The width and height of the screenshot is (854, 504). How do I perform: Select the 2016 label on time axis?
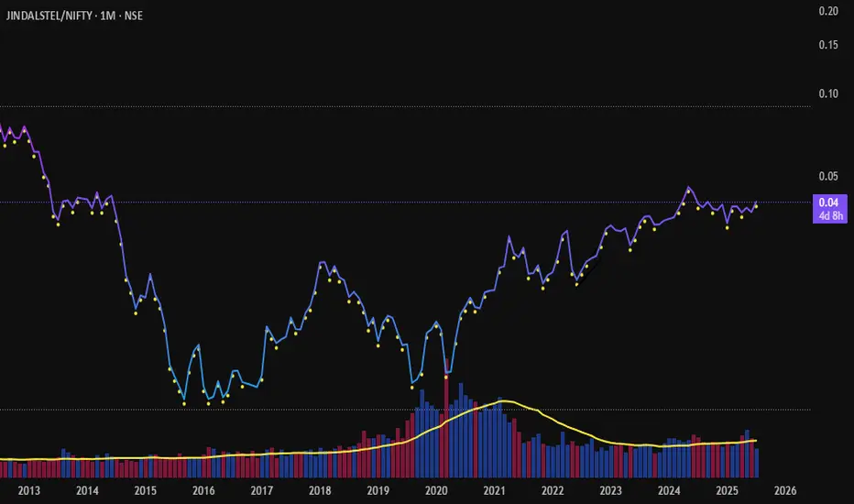point(203,490)
